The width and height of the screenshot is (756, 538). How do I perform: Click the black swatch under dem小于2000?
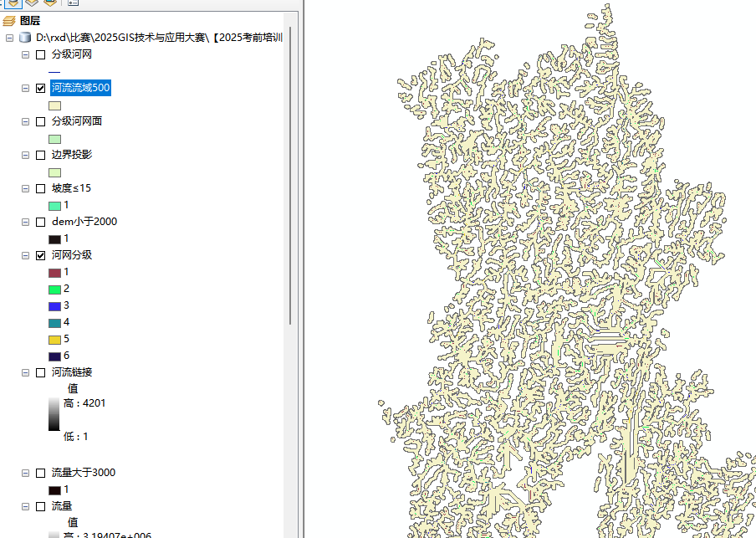[54, 239]
